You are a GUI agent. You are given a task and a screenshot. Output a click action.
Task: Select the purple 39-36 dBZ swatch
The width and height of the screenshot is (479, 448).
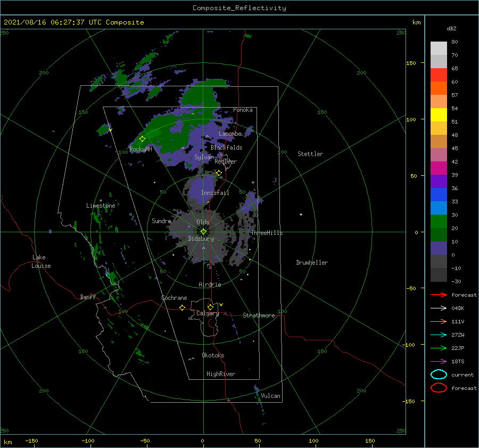[439, 181]
